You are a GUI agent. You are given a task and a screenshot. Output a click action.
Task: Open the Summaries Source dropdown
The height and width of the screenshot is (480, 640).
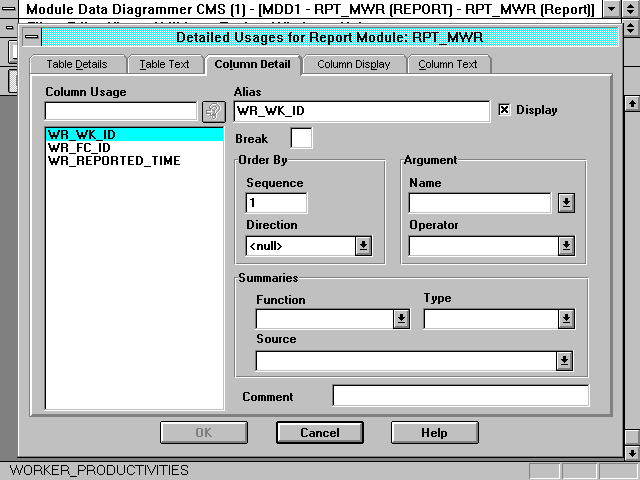point(564,361)
